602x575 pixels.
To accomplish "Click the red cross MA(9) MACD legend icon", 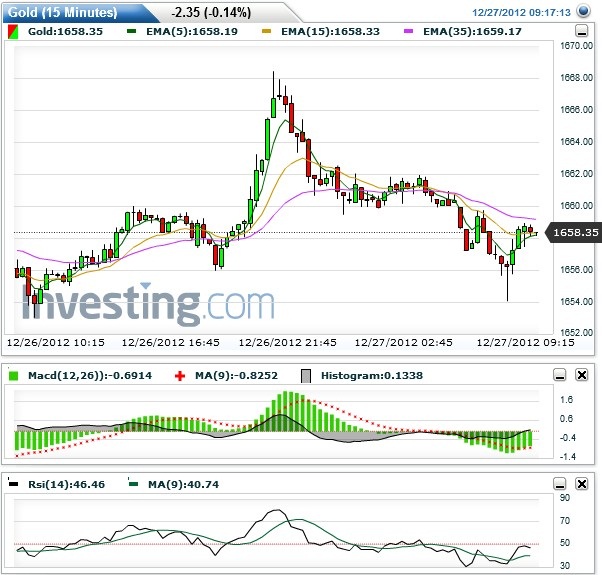I will click(x=180, y=375).
